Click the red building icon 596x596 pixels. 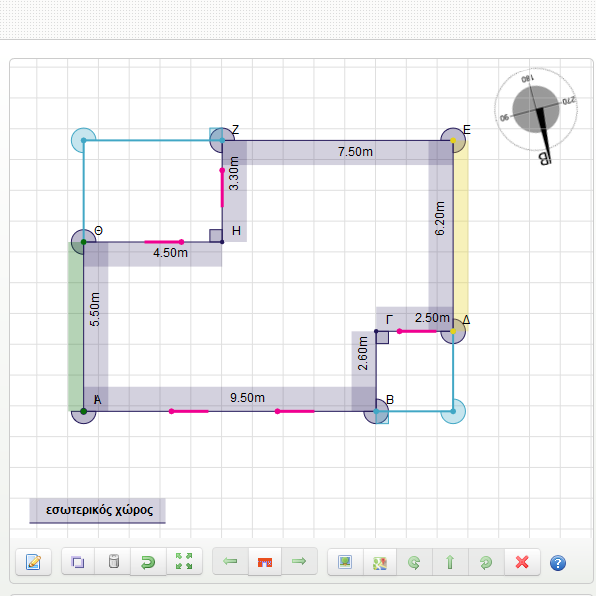point(265,562)
